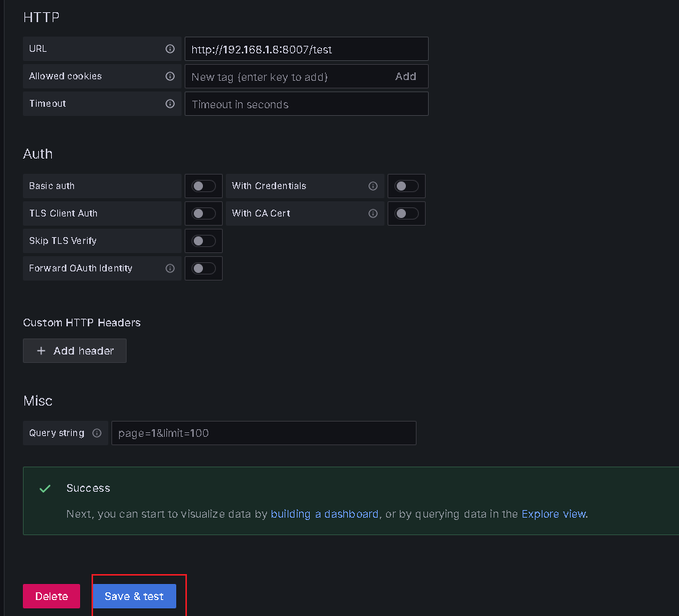This screenshot has height=616, width=679.
Task: Open the building a dashboard link
Action: pyautogui.click(x=324, y=514)
